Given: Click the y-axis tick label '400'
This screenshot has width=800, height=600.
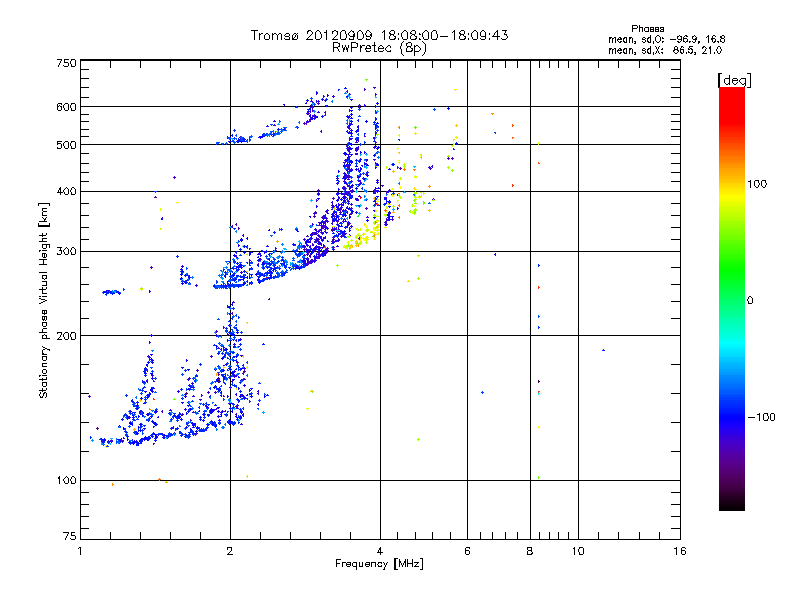Looking at the screenshot, I should pyautogui.click(x=66, y=192).
